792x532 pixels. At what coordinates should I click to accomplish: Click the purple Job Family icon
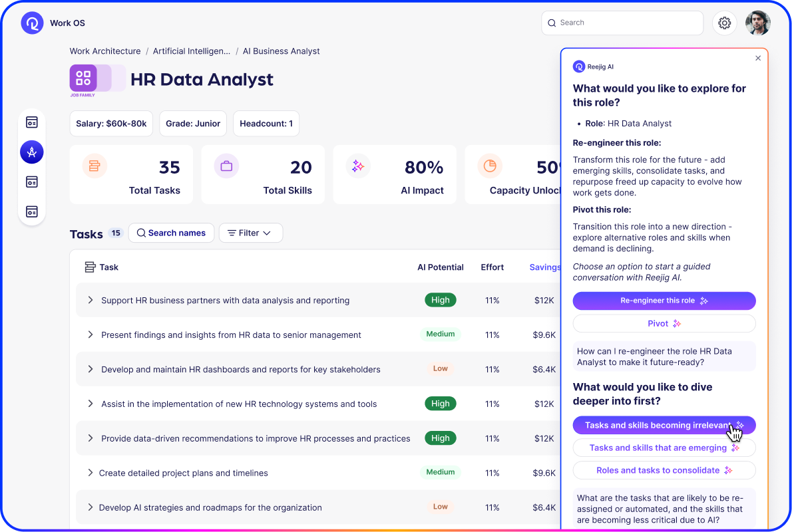coord(83,78)
